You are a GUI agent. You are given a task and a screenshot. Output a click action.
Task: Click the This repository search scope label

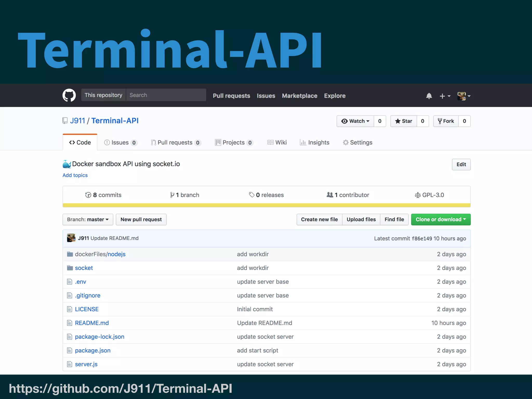[x=103, y=95]
